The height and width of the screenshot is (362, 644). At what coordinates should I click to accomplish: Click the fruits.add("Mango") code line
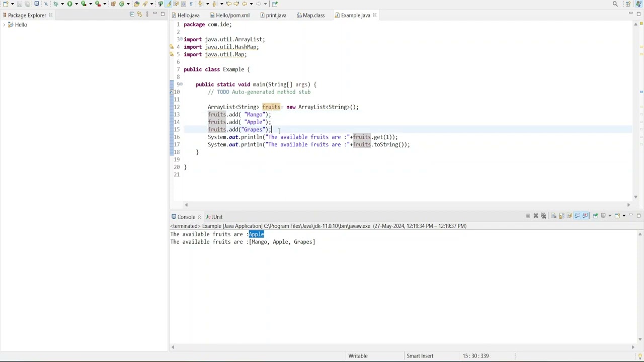click(x=239, y=115)
